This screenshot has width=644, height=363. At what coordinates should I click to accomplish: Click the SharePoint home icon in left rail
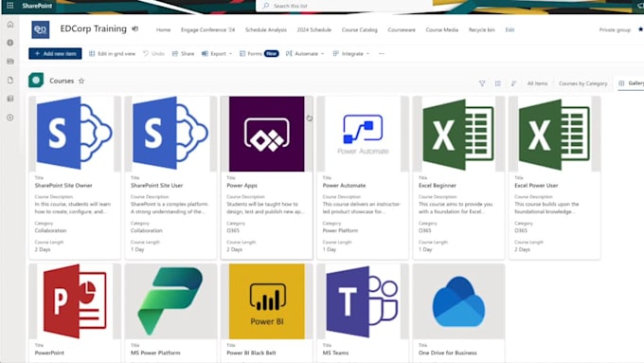(x=10, y=25)
